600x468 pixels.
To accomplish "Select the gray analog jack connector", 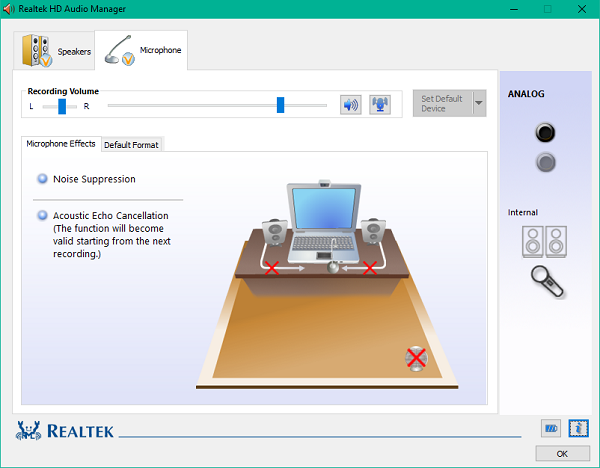I will (546, 162).
